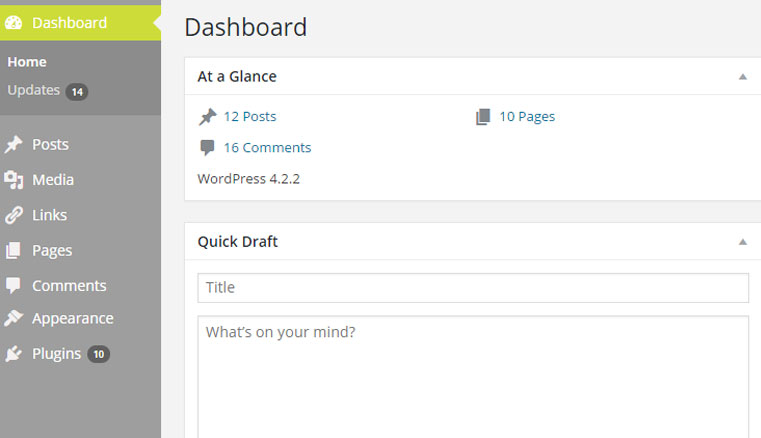Open the 12 Posts link
Image resolution: width=761 pixels, height=438 pixels.
click(x=250, y=117)
